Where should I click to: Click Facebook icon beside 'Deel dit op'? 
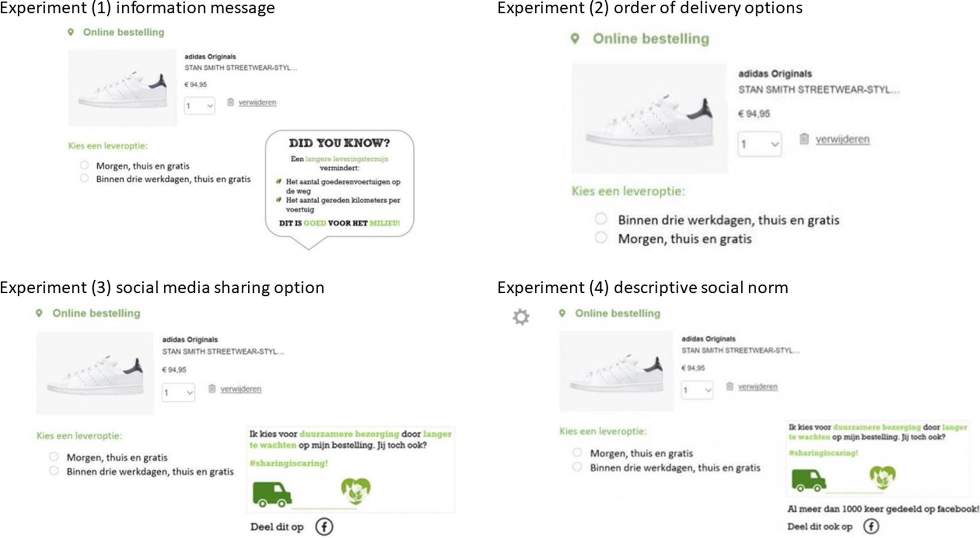(x=324, y=526)
